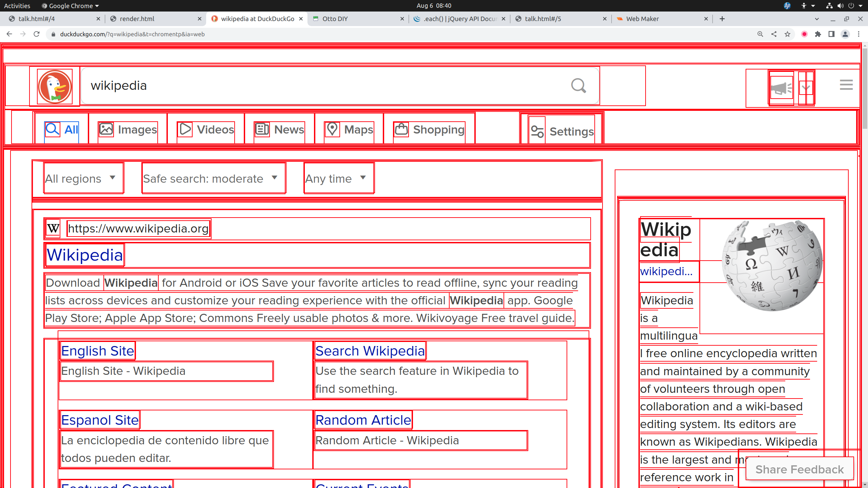
Task: Open the hamburger menu icon
Action: [x=846, y=85]
